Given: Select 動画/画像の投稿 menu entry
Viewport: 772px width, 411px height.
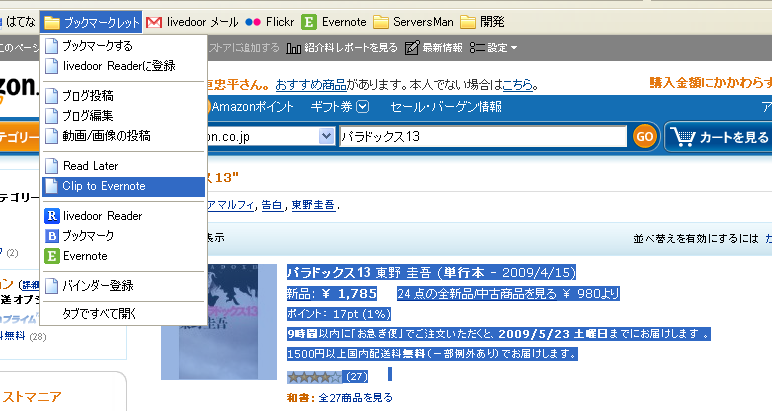Looking at the screenshot, I should pyautogui.click(x=123, y=136).
